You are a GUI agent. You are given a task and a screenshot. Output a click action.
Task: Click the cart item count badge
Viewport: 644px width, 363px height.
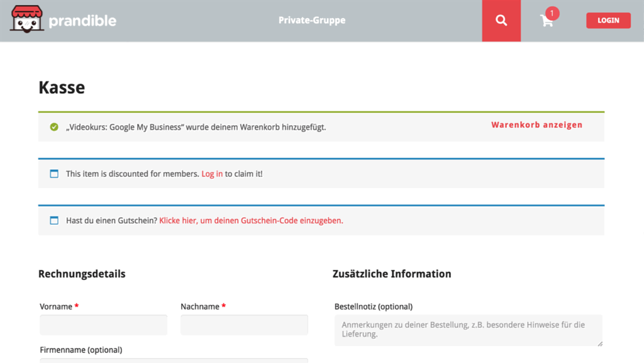[552, 13]
